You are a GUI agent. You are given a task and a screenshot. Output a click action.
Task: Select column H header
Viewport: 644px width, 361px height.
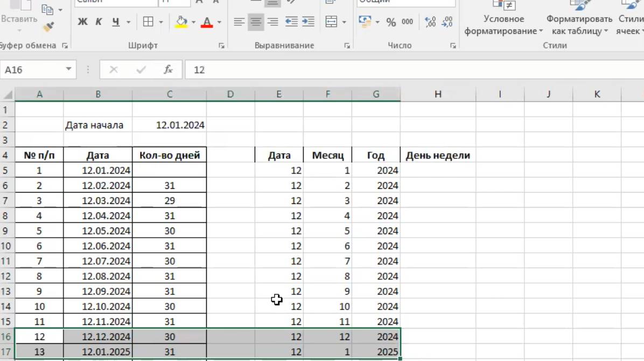(438, 94)
